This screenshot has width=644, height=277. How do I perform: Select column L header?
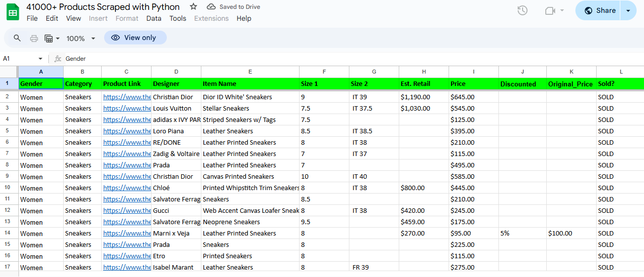coord(621,72)
